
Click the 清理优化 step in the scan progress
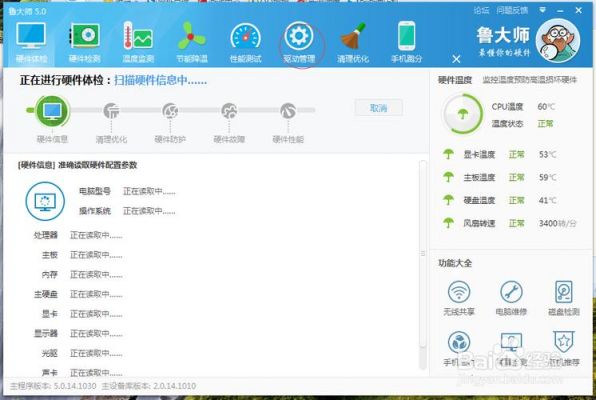point(111,111)
